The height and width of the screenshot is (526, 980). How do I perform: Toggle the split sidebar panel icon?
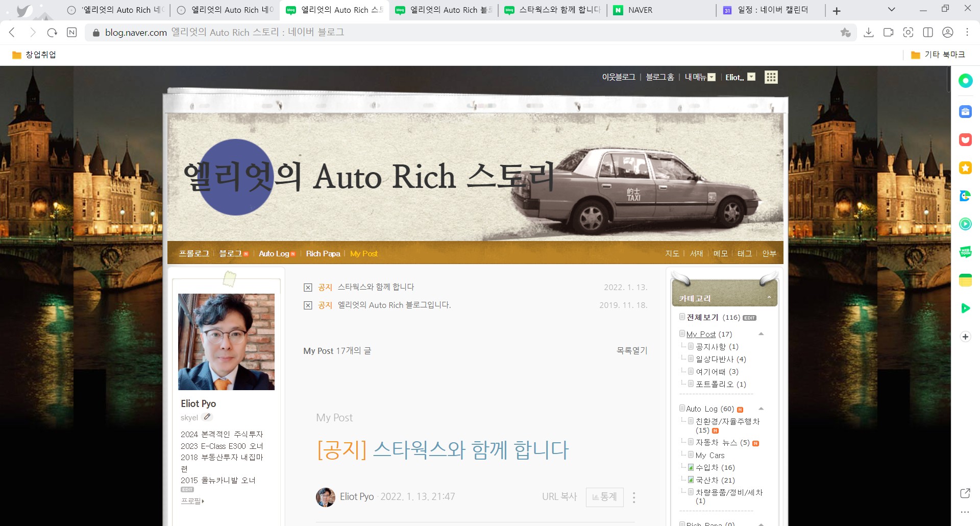(x=928, y=32)
